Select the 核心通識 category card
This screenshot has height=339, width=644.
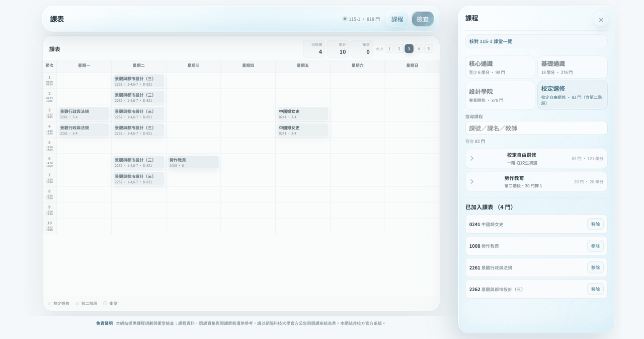500,67
